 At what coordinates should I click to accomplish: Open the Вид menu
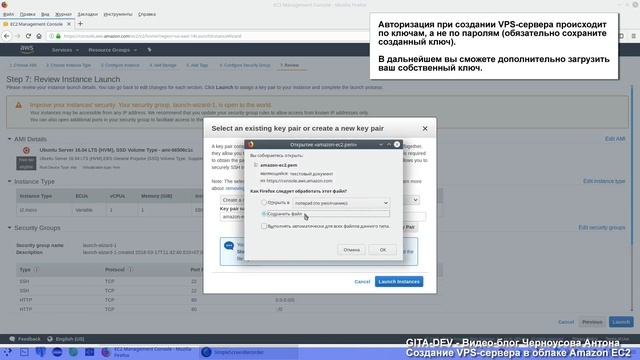click(45, 14)
